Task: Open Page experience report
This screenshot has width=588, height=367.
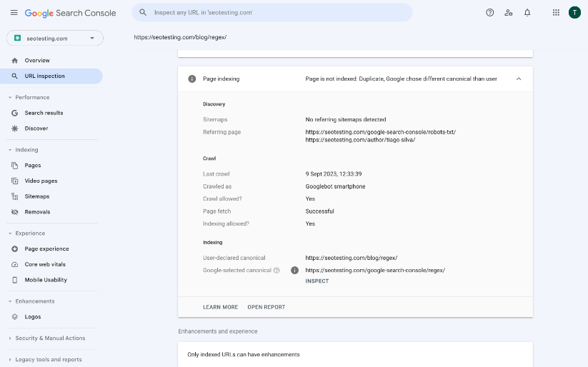Action: coord(47,249)
